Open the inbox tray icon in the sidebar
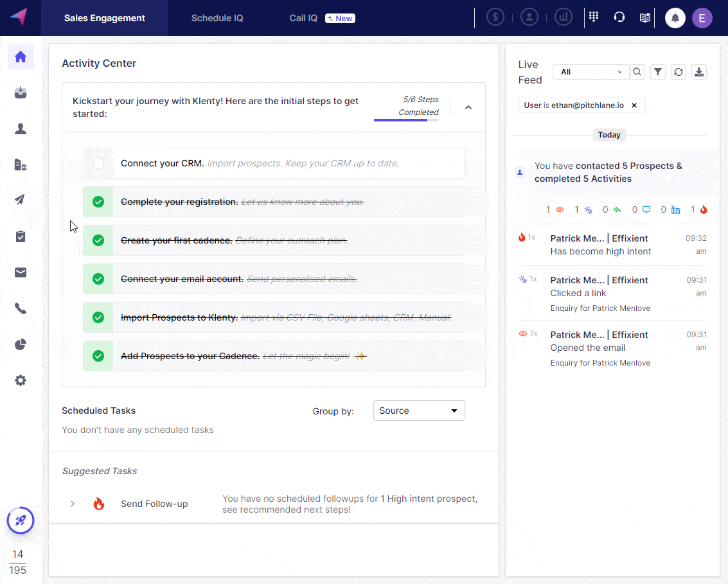728x584 pixels. (x=21, y=93)
